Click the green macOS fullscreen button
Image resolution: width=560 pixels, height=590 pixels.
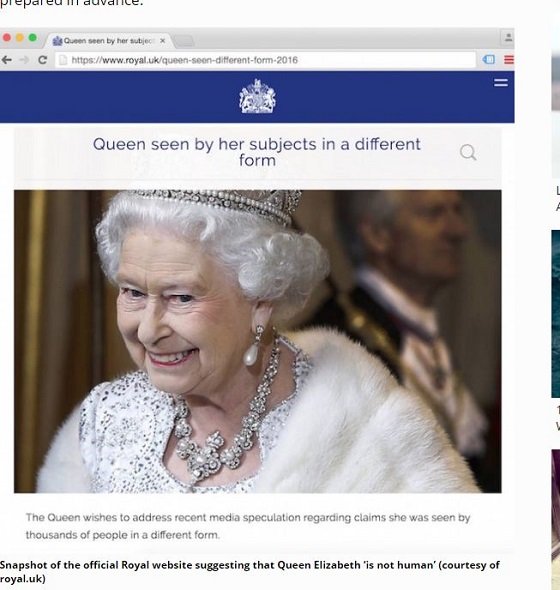[x=33, y=38]
